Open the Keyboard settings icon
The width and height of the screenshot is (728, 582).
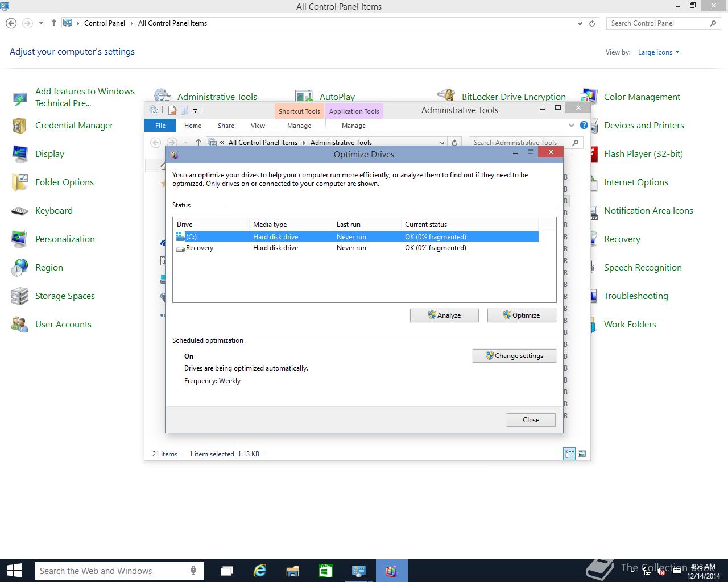(20, 211)
